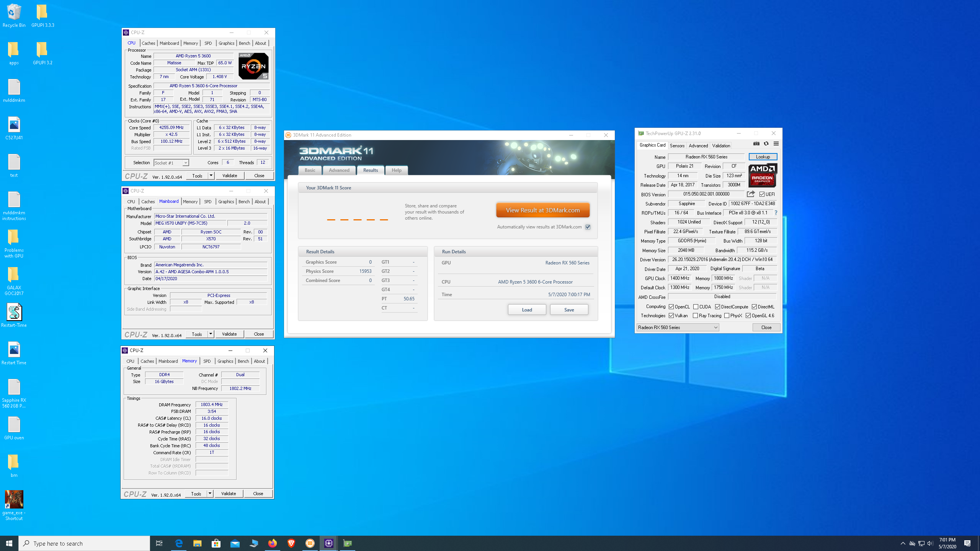
Task: Click View Result at 3DMark.com button
Action: point(542,210)
